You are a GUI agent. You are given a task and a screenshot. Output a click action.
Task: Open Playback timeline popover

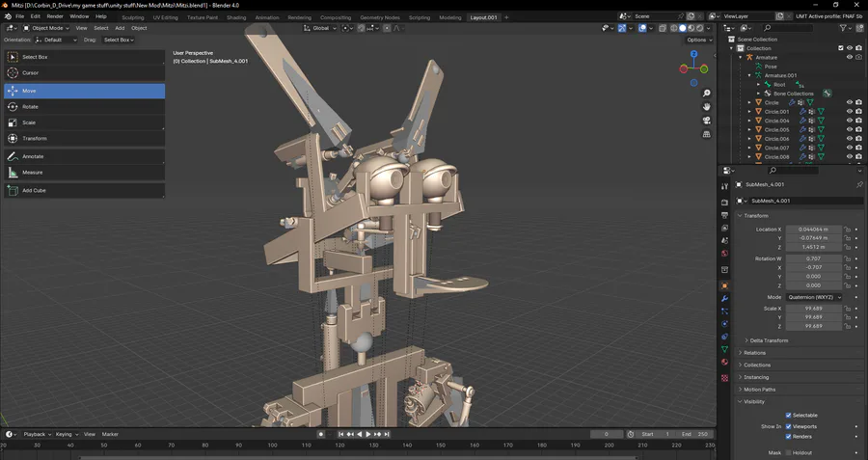(37, 435)
